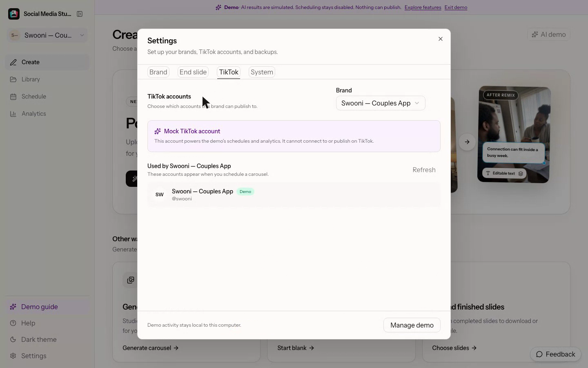Click the Settings gear icon in sidebar
The height and width of the screenshot is (368, 588).
pos(13,356)
